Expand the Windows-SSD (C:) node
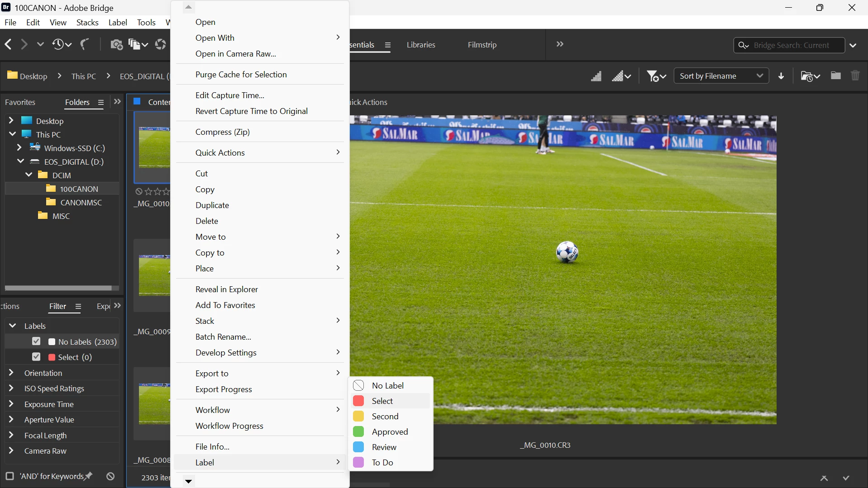Screen dimensions: 868x488 tap(19, 147)
